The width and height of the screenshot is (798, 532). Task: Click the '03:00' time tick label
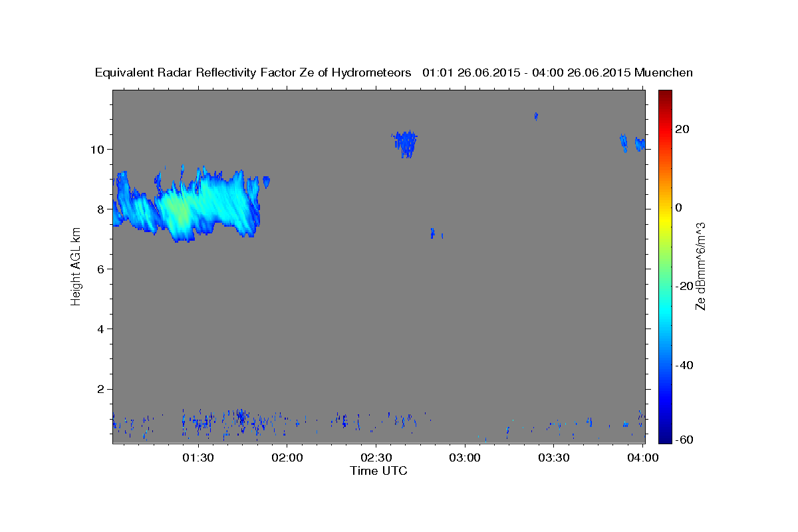(464, 458)
